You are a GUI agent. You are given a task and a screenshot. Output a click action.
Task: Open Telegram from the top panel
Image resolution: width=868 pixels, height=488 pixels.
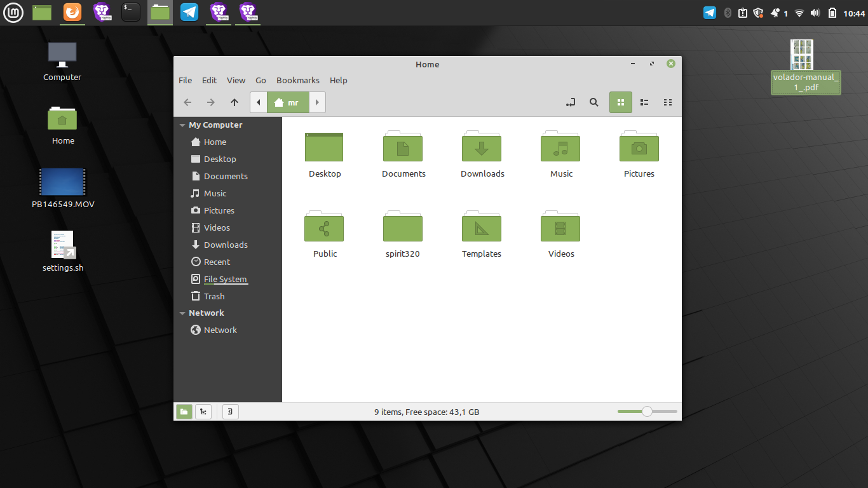pos(189,11)
